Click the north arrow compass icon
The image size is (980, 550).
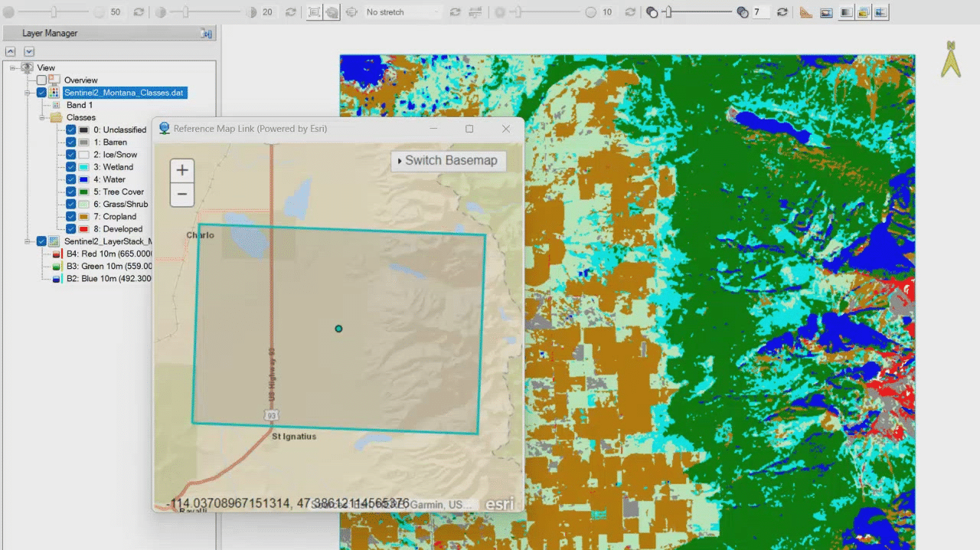[x=950, y=59]
